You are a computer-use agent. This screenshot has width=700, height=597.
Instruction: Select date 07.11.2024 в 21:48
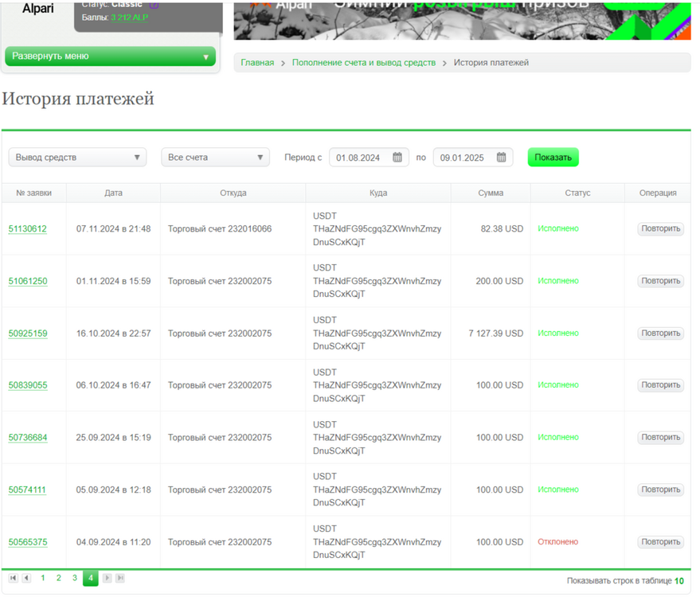113,229
